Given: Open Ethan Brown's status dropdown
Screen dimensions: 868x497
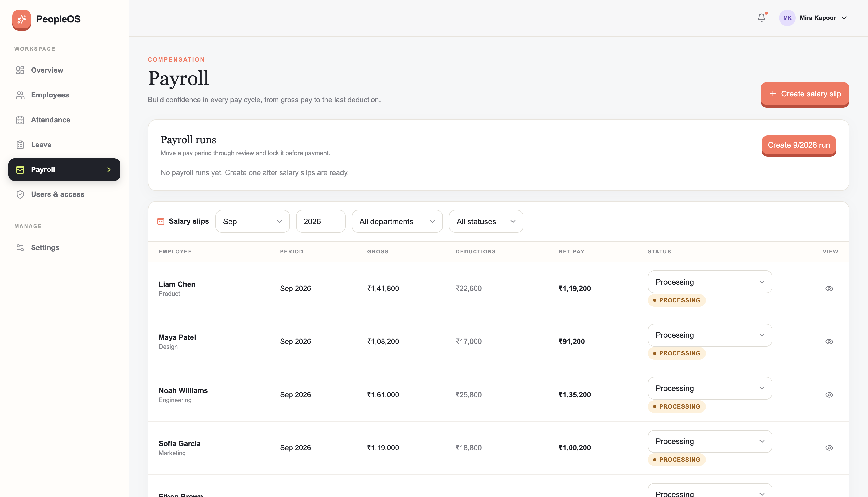Looking at the screenshot, I should click(x=710, y=490).
